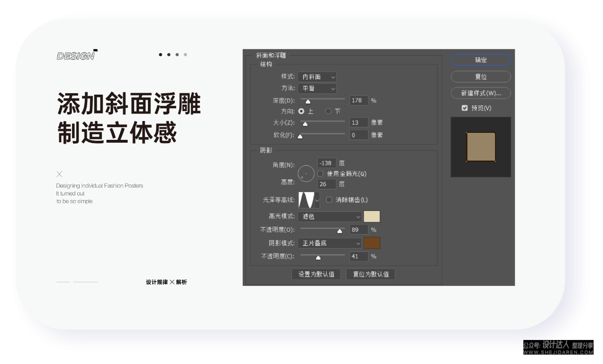603x364 pixels.
Task: Click the 结构 section label
Action: click(266, 64)
